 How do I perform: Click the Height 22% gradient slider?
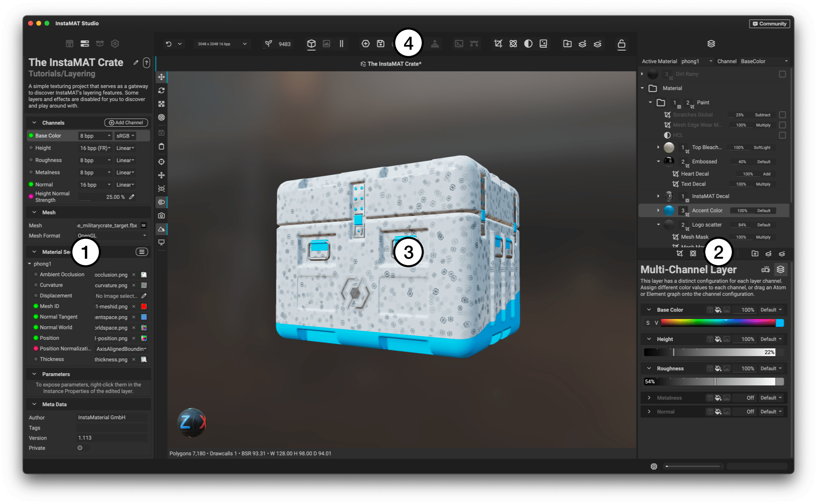click(x=709, y=352)
